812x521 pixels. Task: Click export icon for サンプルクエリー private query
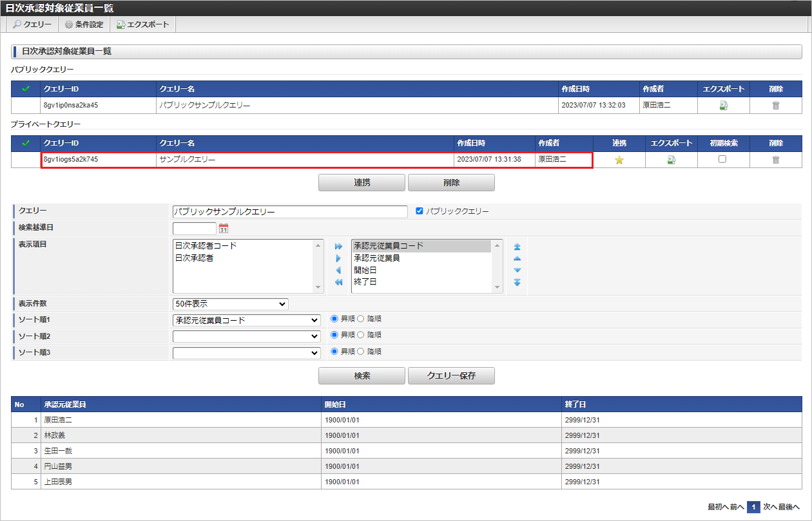click(672, 160)
